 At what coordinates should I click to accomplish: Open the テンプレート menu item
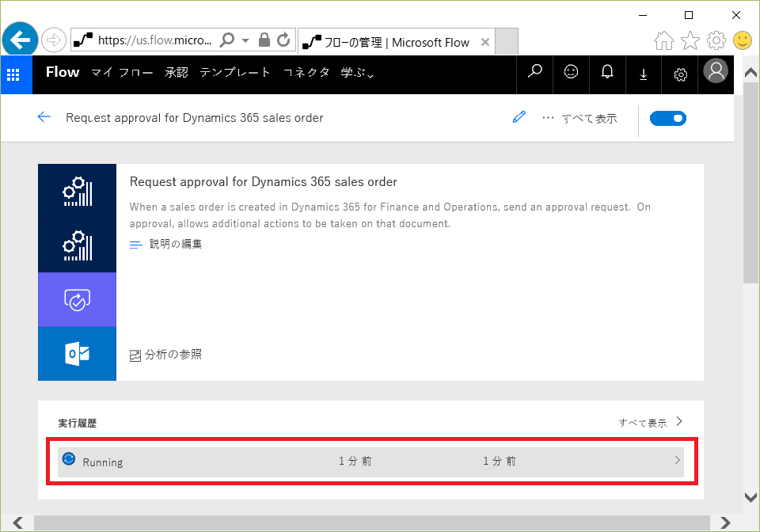pyautogui.click(x=235, y=73)
